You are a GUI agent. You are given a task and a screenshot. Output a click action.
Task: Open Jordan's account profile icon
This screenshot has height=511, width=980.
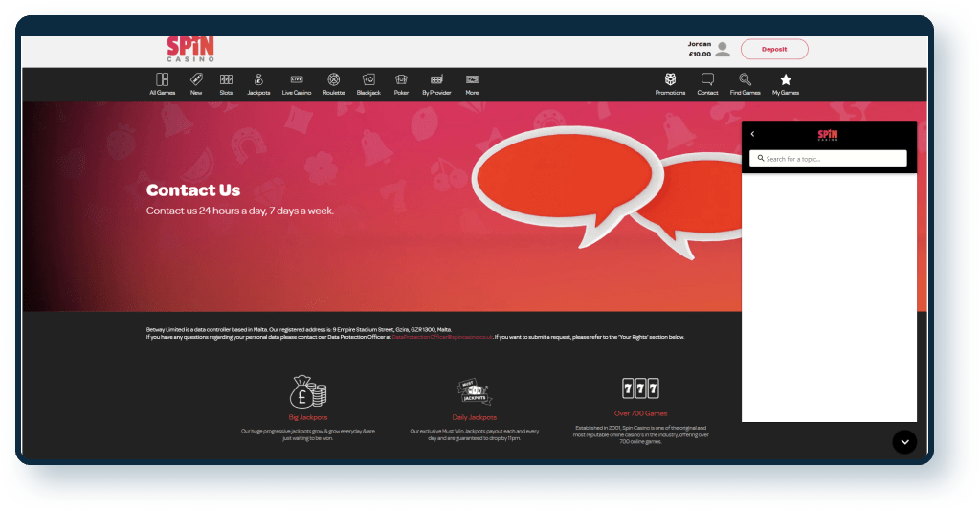(724, 50)
